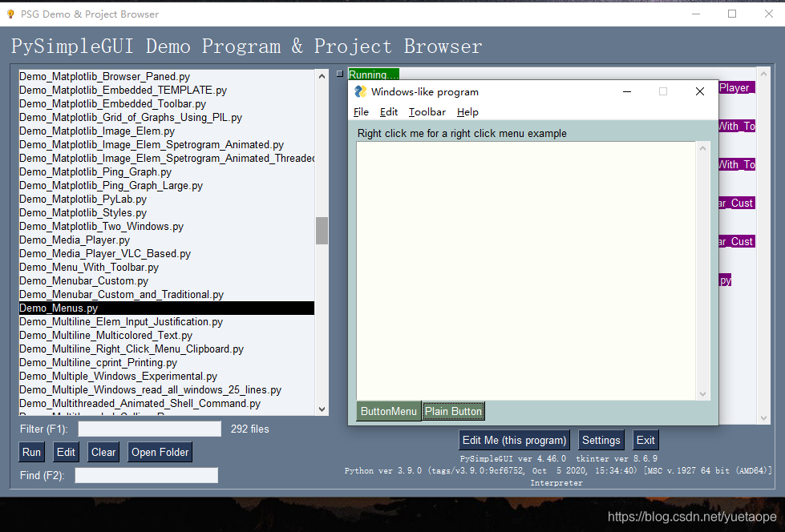
Task: Click output panel scroll down arrow
Action: (x=763, y=418)
